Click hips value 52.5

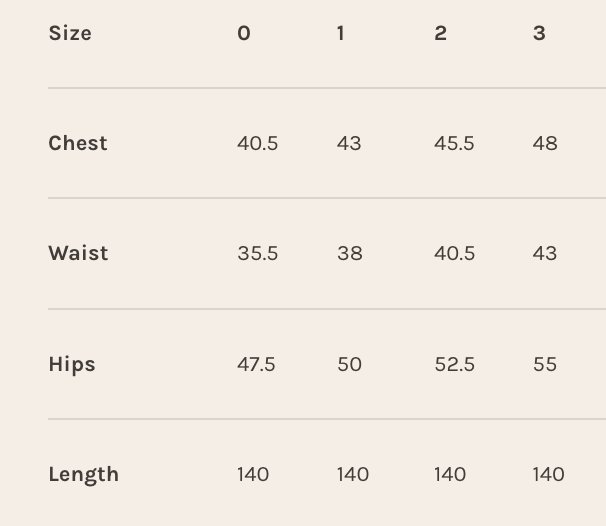tap(455, 364)
